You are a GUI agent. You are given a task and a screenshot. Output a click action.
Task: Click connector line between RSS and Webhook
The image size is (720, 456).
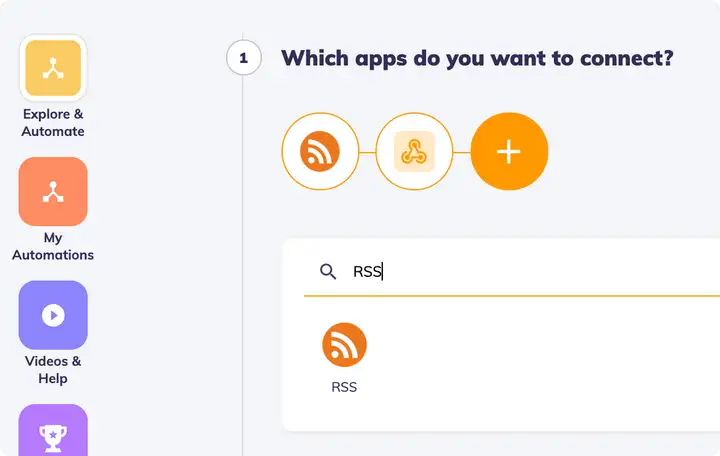pos(367,152)
